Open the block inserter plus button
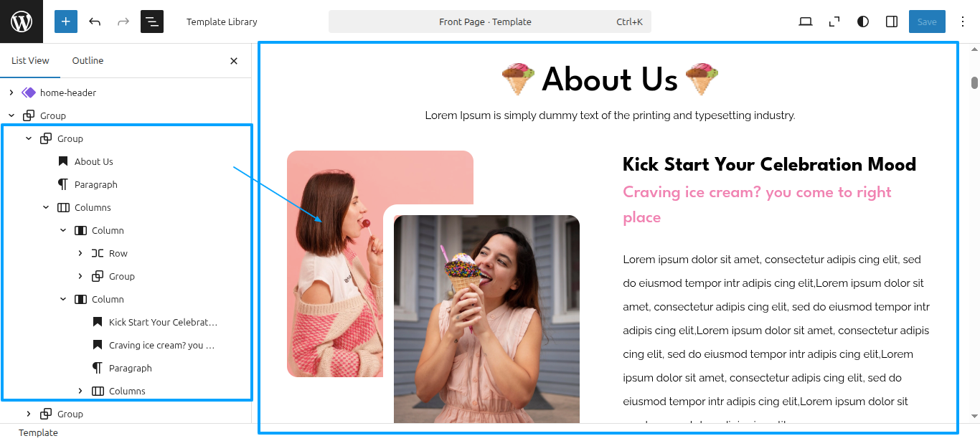980x441 pixels. [x=66, y=22]
